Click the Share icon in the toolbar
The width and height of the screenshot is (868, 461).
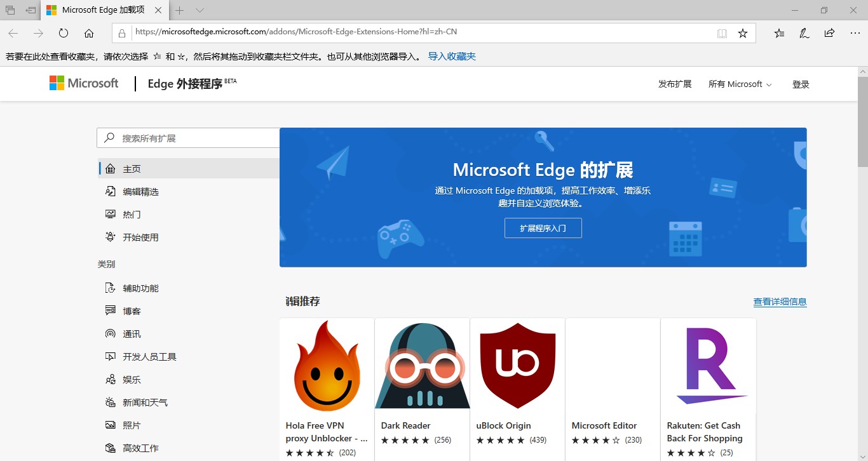coord(829,32)
